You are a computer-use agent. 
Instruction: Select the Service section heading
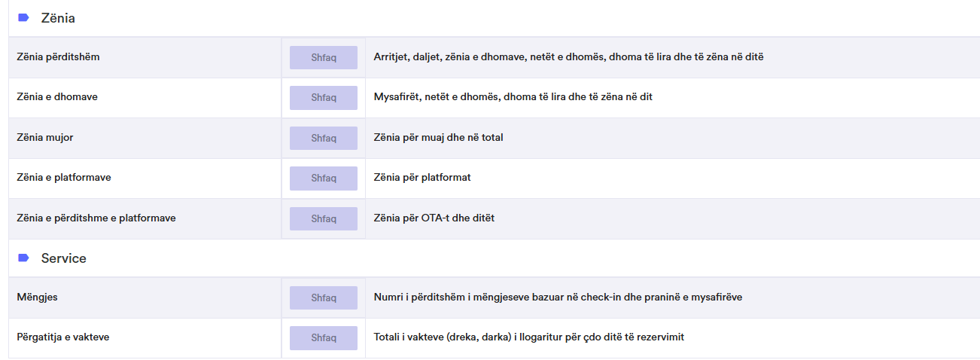point(64,258)
